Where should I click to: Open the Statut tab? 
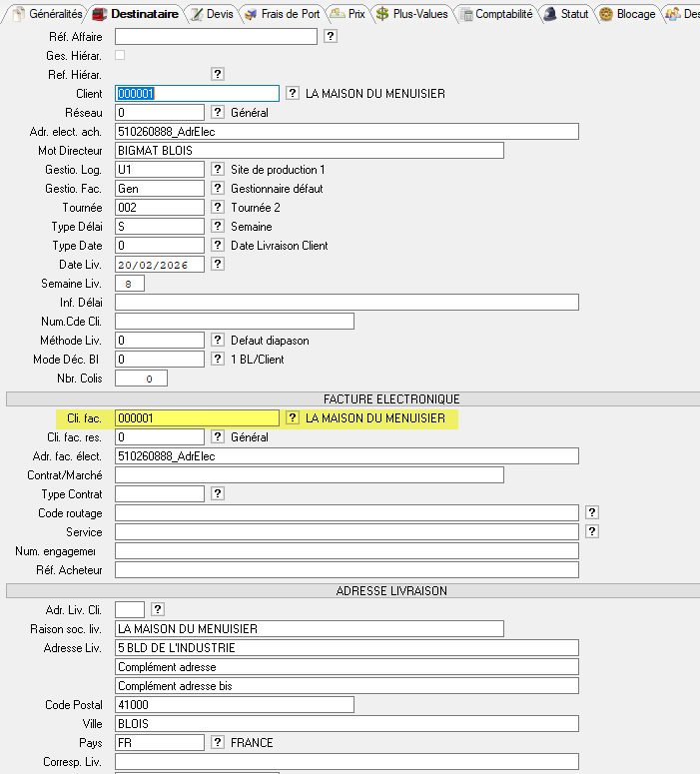(566, 14)
